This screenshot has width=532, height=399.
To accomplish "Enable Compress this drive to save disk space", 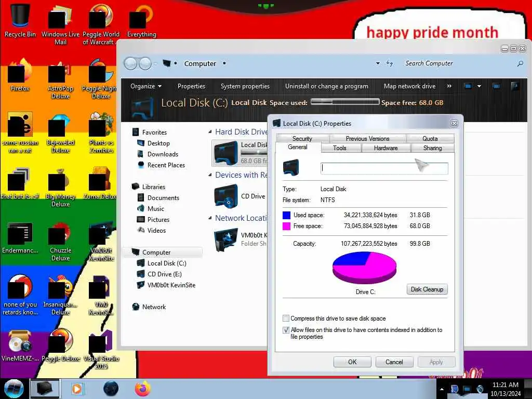I will 286,318.
